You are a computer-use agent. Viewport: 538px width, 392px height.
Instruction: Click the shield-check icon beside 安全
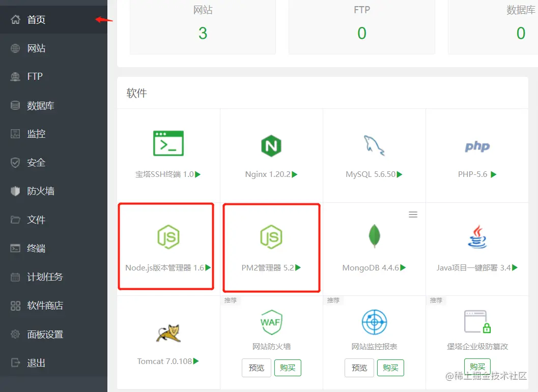[x=15, y=162]
